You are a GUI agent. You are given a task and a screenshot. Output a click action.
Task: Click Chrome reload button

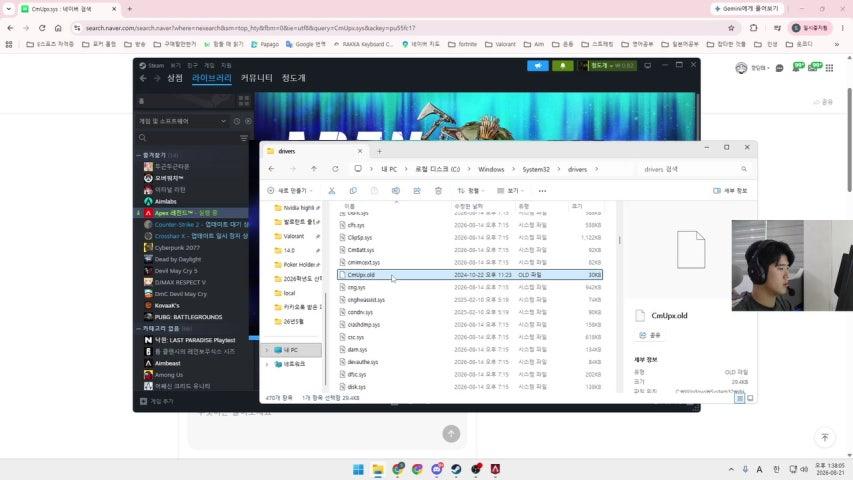click(x=42, y=28)
